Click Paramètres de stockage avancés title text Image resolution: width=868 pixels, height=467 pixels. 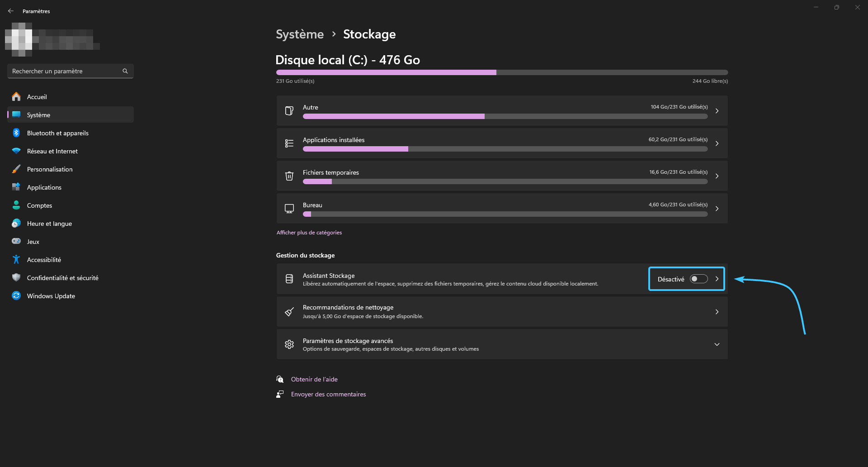click(x=348, y=341)
